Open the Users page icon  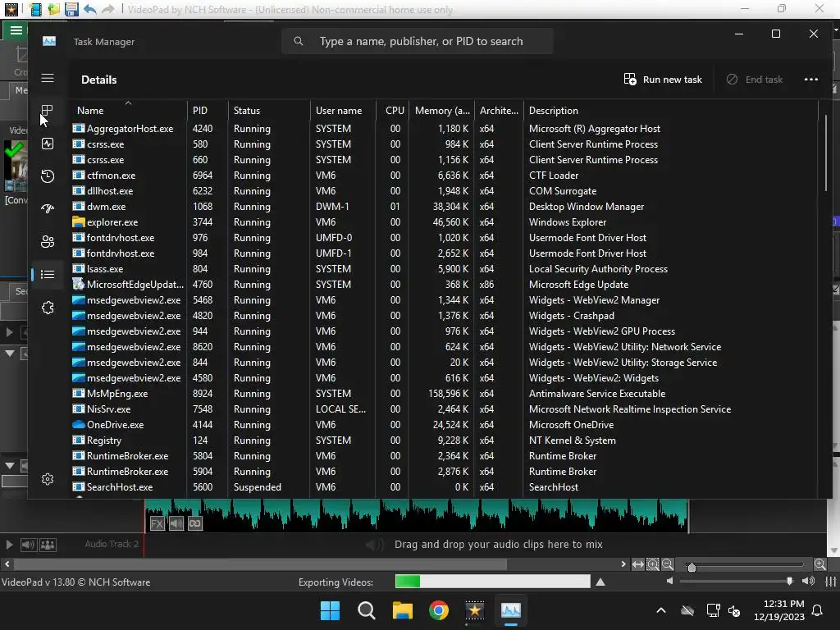click(47, 242)
